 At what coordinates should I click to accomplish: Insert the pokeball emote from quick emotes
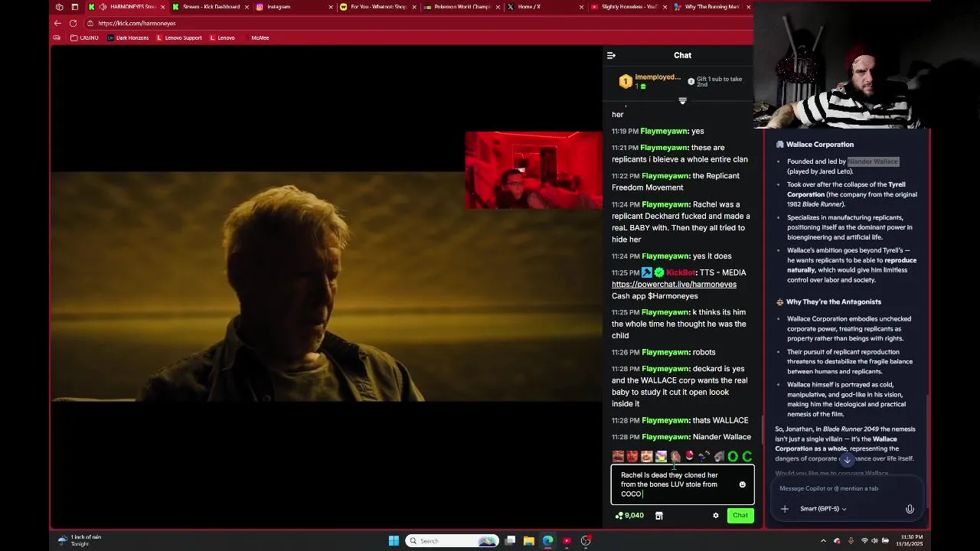pos(690,457)
